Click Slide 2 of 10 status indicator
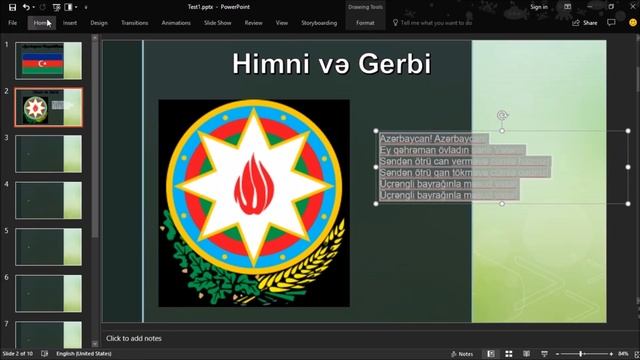 tap(18, 353)
